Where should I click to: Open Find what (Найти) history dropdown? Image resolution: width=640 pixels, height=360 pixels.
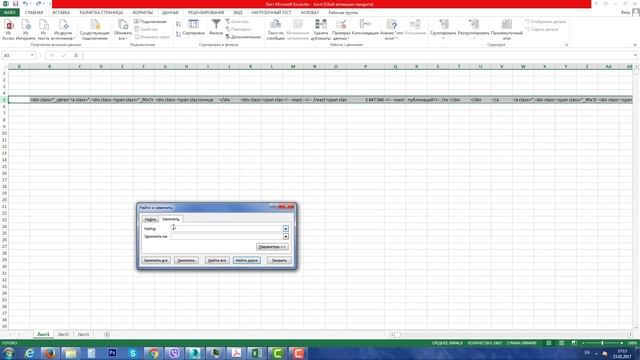click(x=286, y=229)
